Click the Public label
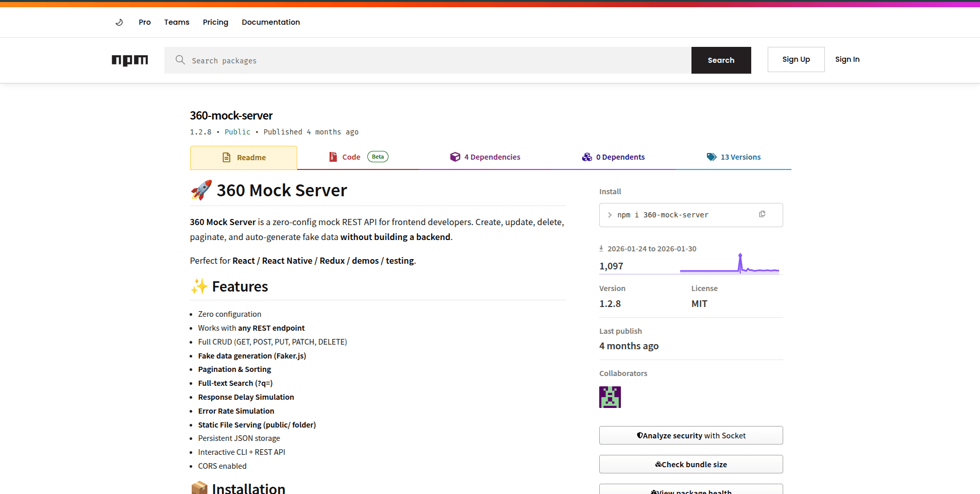The width and height of the screenshot is (980, 494). [238, 132]
